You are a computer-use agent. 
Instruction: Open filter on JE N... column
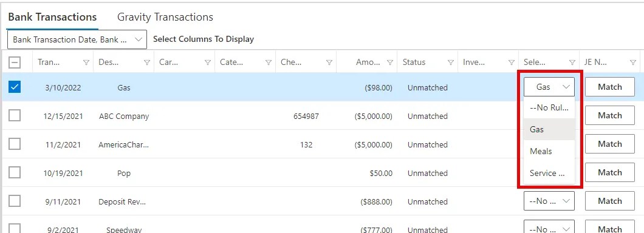point(633,62)
